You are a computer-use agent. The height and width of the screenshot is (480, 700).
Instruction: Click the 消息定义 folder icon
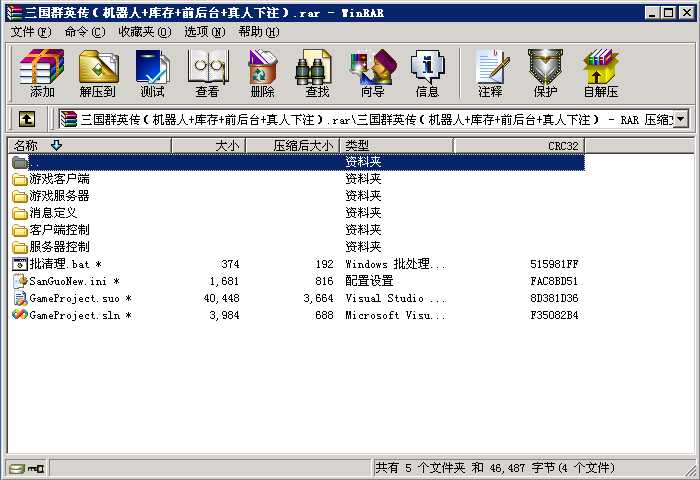pos(20,213)
